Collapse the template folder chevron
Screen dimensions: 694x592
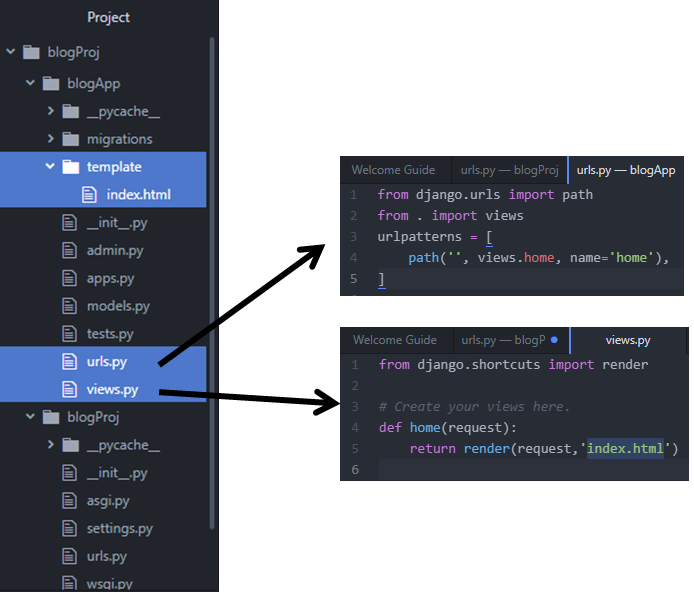coord(50,167)
